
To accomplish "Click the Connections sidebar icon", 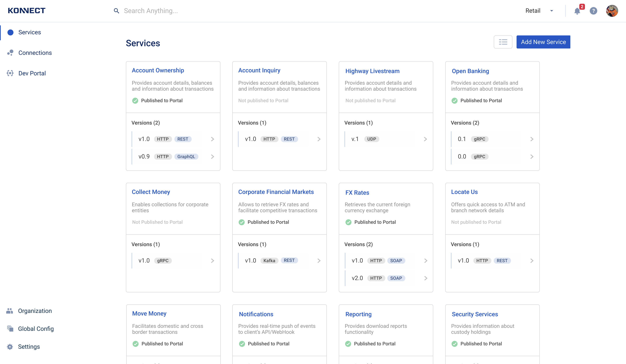I will coord(10,53).
